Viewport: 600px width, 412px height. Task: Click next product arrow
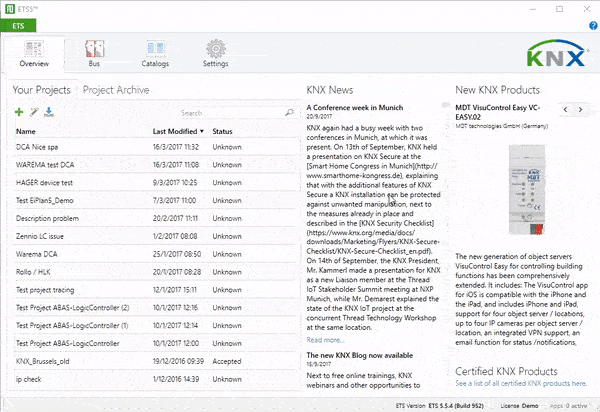coord(580,110)
